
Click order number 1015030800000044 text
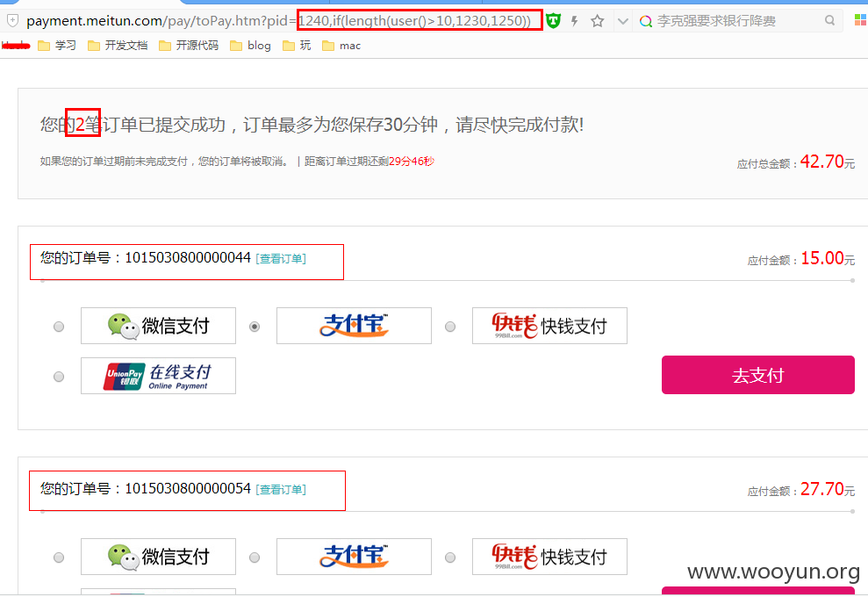(188, 258)
